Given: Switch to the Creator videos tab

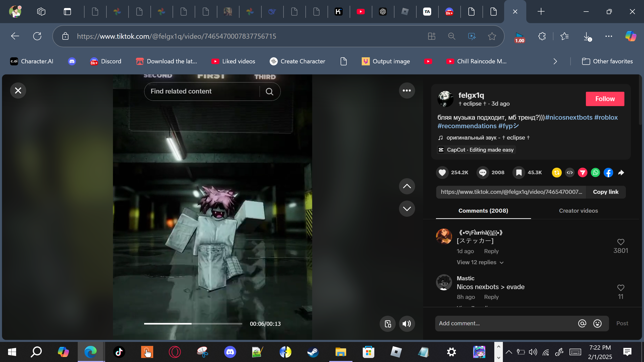Looking at the screenshot, I should pos(578,211).
